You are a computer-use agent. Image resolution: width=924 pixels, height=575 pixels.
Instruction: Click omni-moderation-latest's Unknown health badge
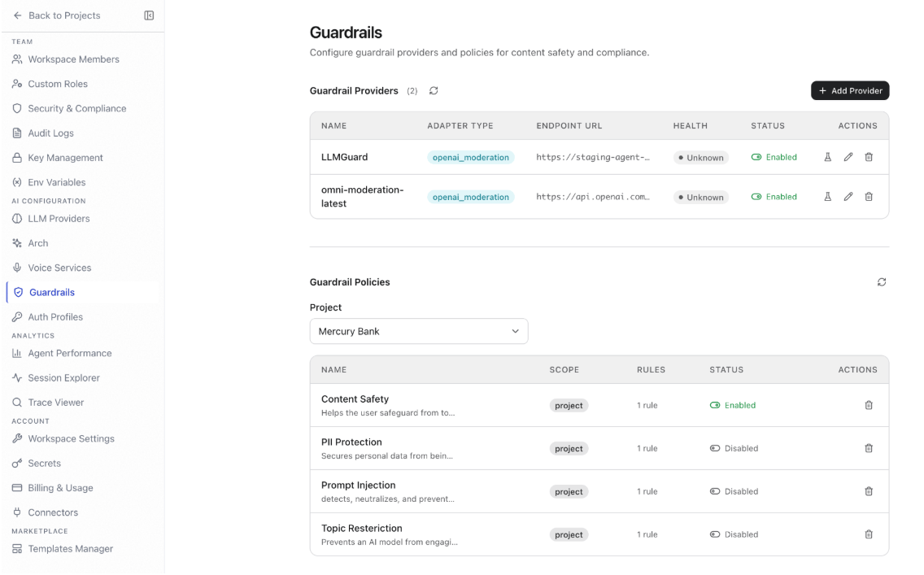(700, 198)
